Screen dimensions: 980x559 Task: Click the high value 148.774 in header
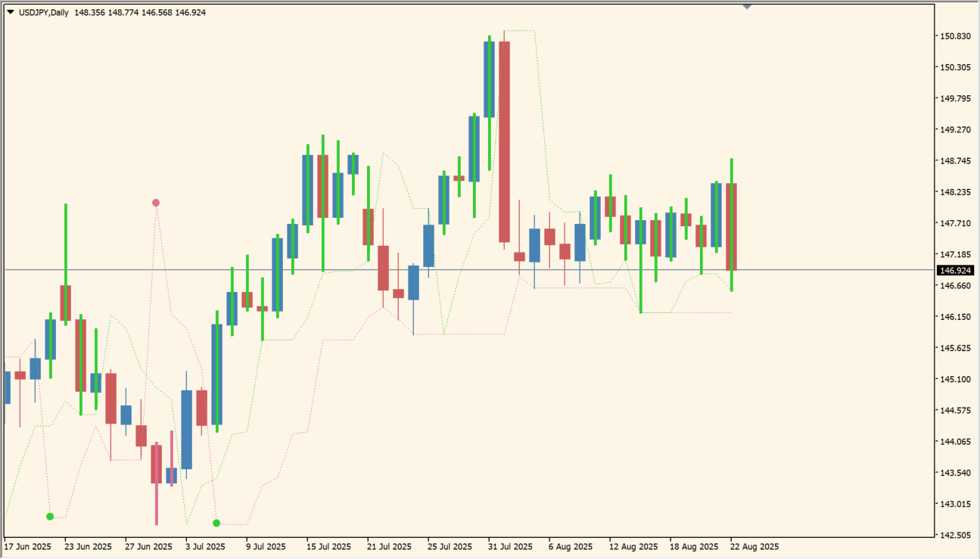pyautogui.click(x=123, y=13)
